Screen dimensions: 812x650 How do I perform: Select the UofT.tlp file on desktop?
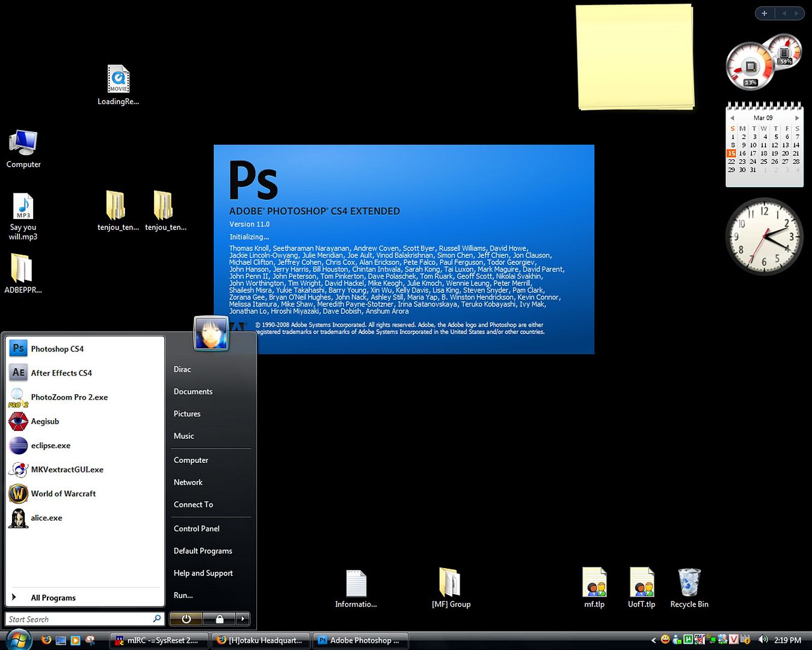pos(642,587)
